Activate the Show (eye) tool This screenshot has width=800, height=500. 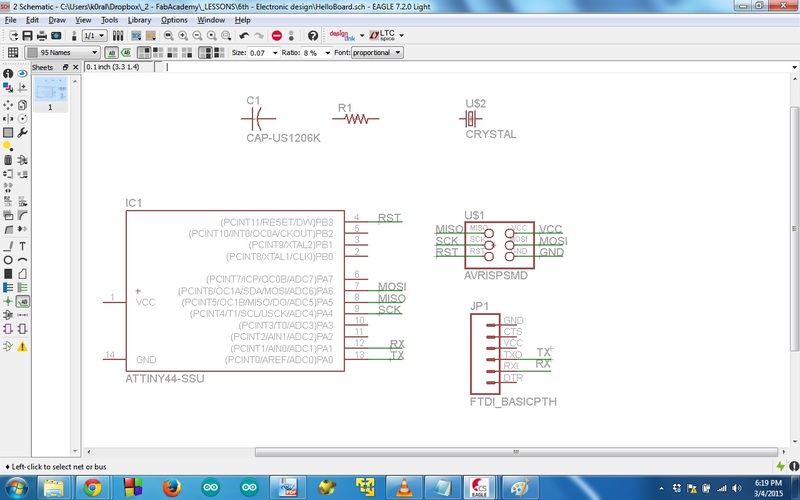22,73
